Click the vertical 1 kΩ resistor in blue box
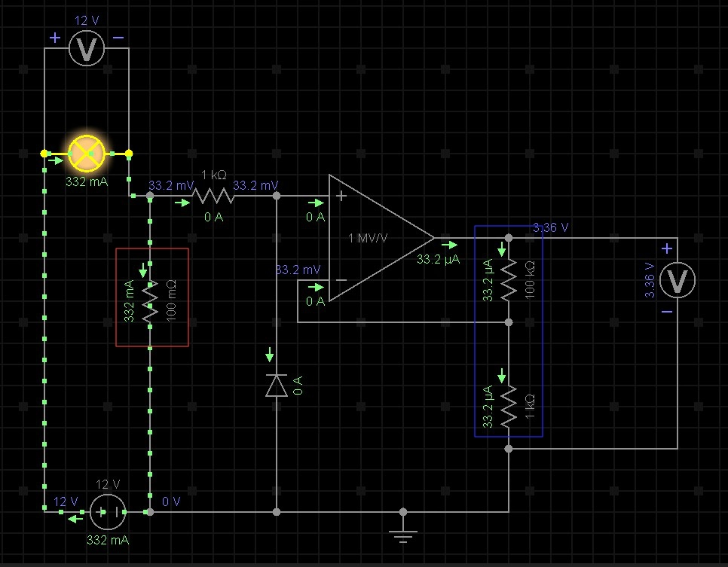 coord(509,404)
